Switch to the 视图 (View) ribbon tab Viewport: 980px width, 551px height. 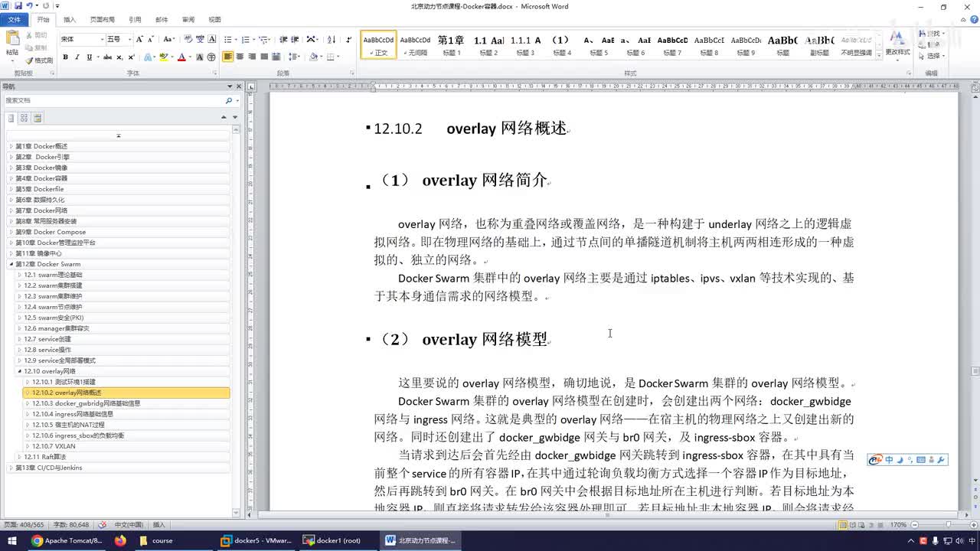[x=214, y=19]
